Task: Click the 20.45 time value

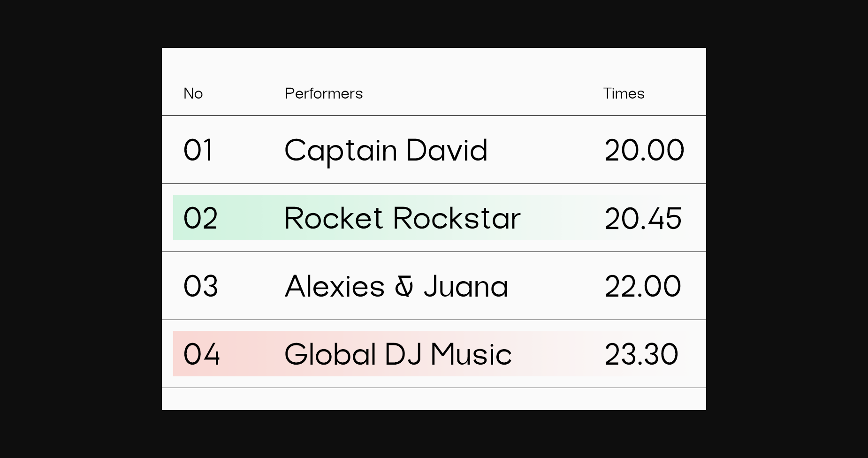Action: coord(643,218)
